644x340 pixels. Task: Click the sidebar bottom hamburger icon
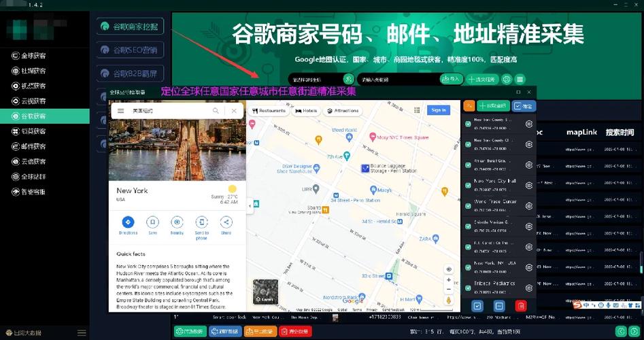(82, 333)
